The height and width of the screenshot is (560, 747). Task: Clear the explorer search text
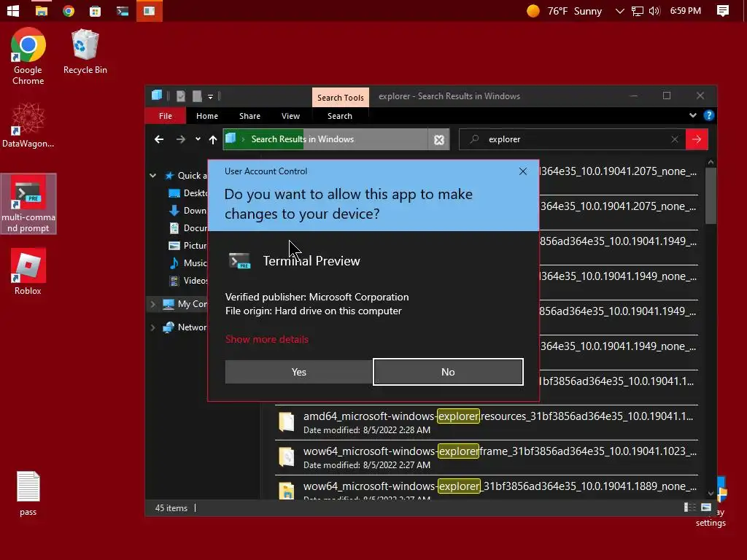pyautogui.click(x=675, y=139)
